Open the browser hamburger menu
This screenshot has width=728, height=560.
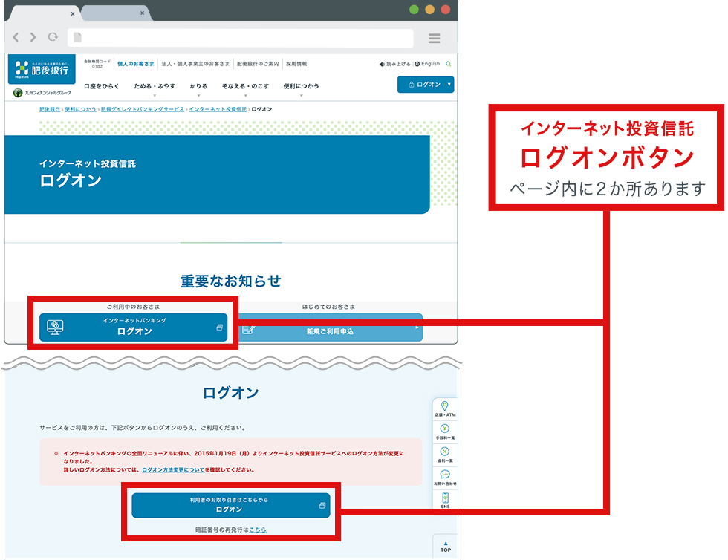[x=434, y=38]
